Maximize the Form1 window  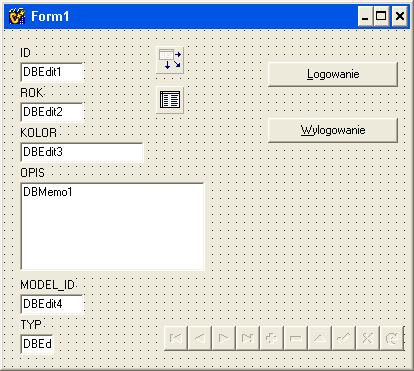coord(381,16)
